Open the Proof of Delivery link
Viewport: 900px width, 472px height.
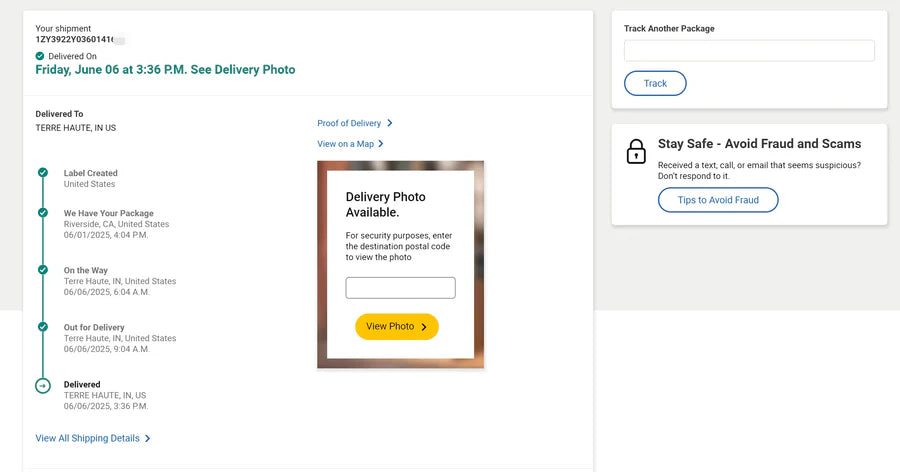(349, 123)
